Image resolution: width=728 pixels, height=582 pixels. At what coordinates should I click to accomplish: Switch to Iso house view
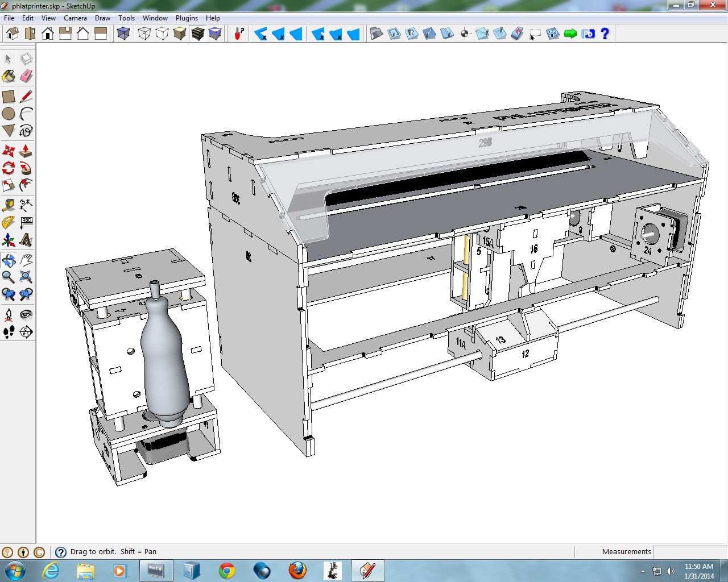click(12, 34)
